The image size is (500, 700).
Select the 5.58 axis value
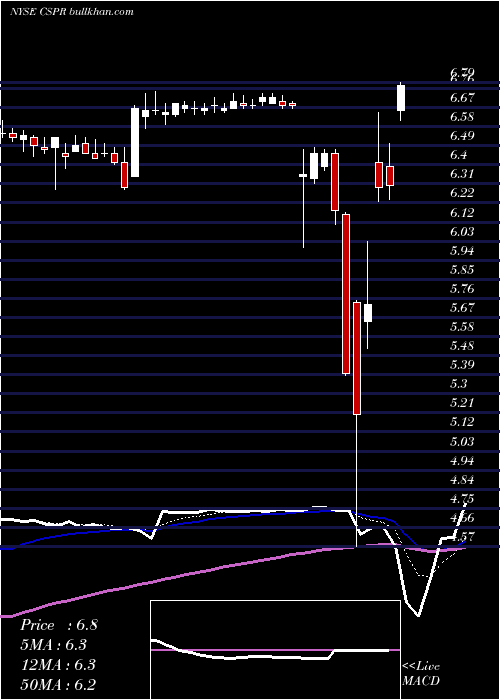coord(462,327)
